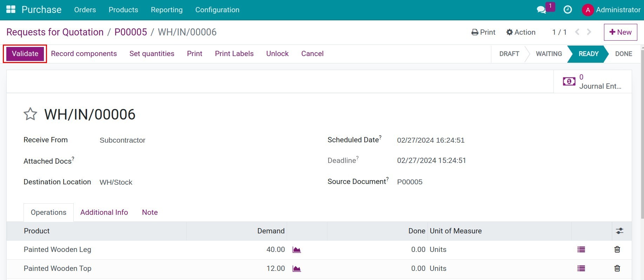Open detailed operations for Painted Wooden Leg

pos(581,250)
